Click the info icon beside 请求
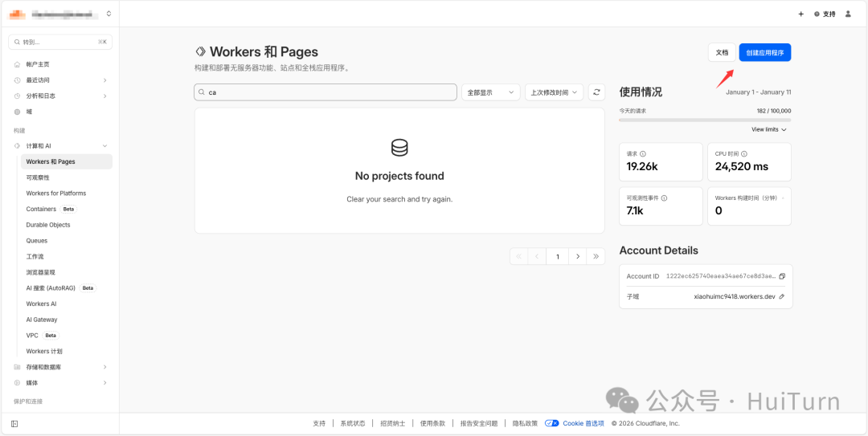The image size is (868, 436). tap(643, 154)
